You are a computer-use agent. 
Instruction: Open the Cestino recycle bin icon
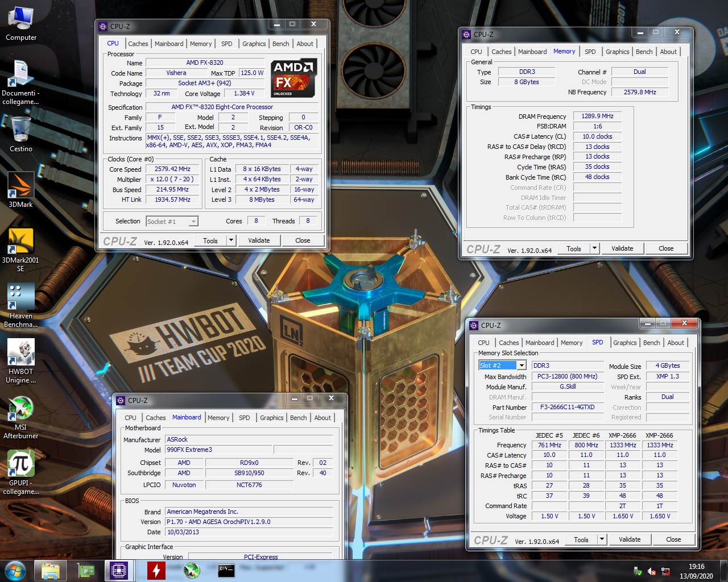click(20, 134)
